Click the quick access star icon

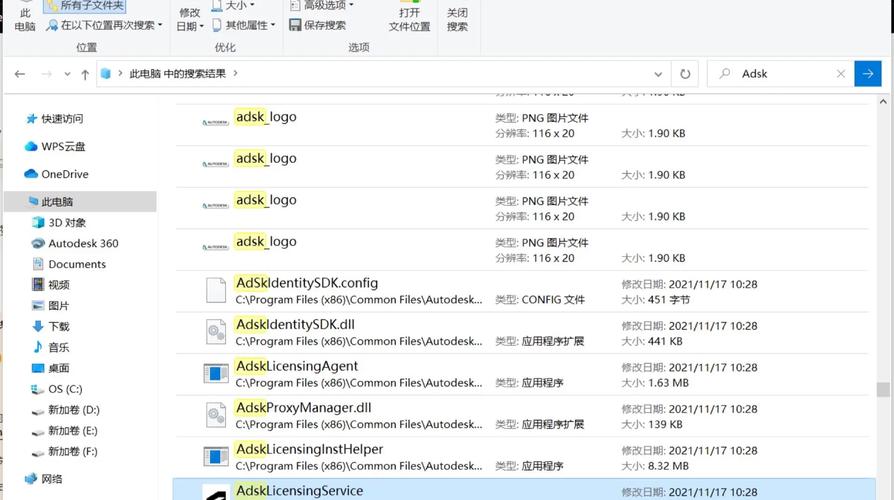click(31, 119)
